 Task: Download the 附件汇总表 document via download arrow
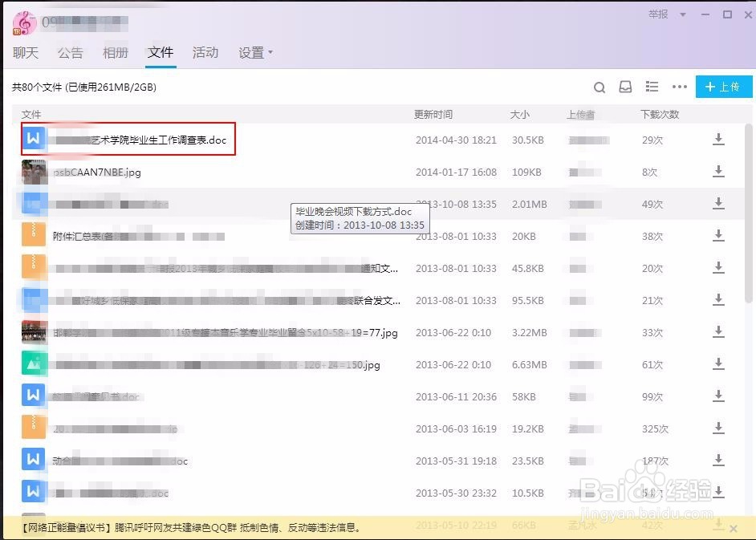(x=718, y=236)
